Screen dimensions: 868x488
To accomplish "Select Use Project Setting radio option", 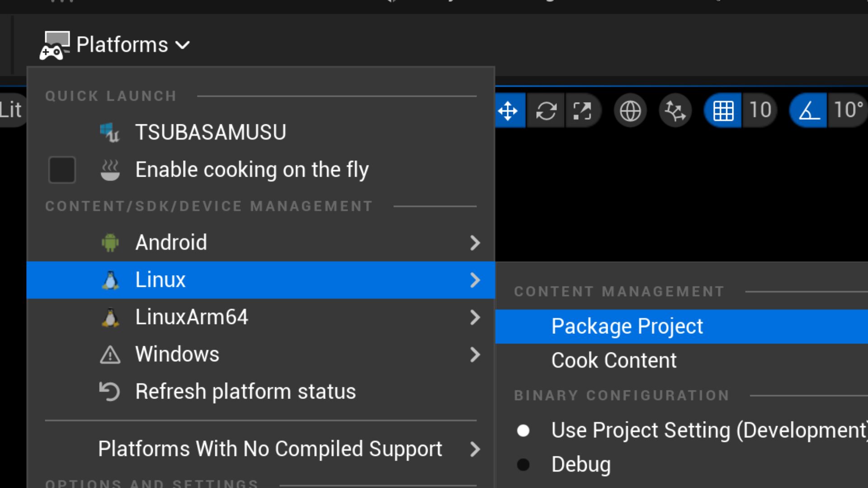I will point(523,430).
